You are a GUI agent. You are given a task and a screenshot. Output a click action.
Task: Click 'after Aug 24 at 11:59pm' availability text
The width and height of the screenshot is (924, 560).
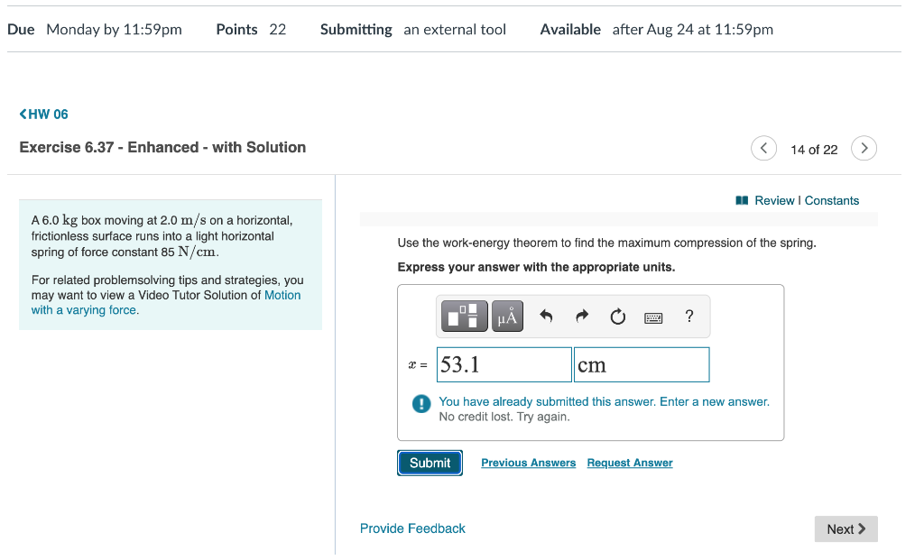pyautogui.click(x=692, y=30)
